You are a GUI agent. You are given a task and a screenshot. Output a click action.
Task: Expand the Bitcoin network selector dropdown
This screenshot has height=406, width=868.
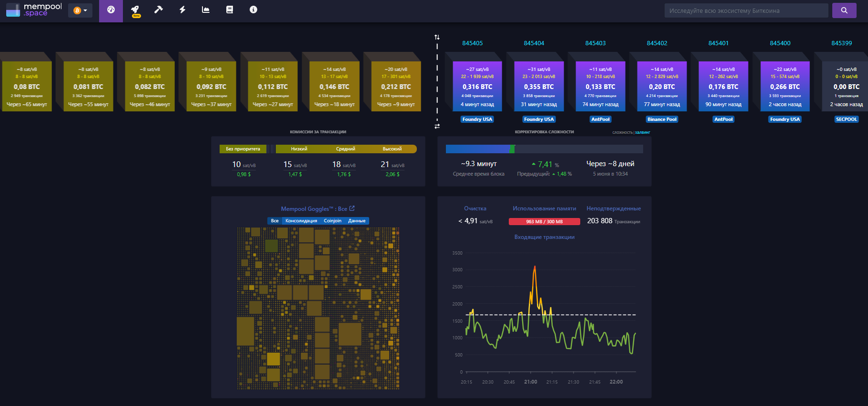(x=80, y=10)
